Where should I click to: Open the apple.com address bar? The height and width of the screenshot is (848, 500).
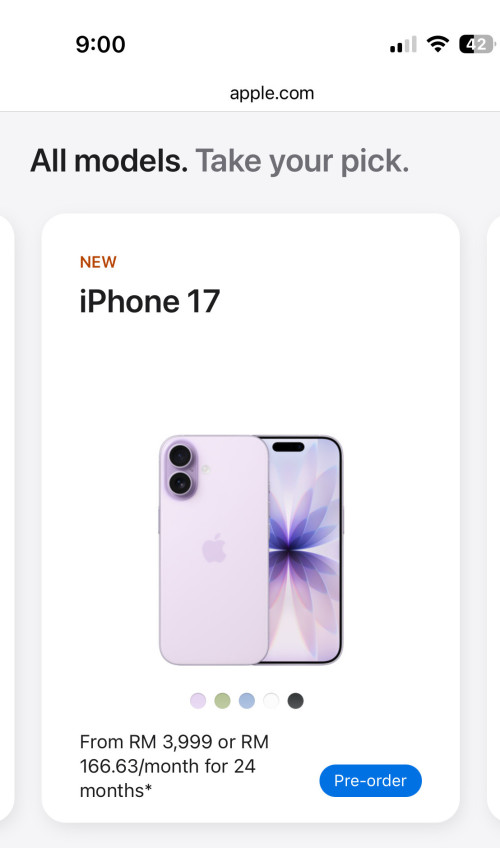271,93
